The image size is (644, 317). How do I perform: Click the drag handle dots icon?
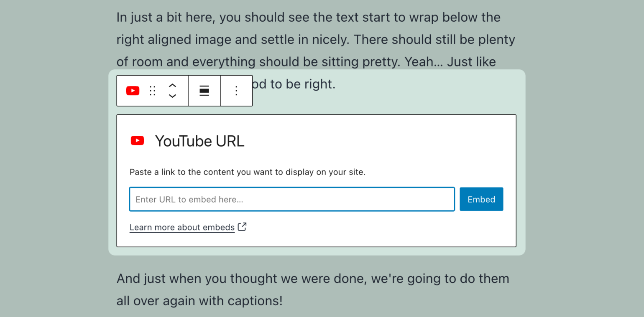pyautogui.click(x=153, y=91)
